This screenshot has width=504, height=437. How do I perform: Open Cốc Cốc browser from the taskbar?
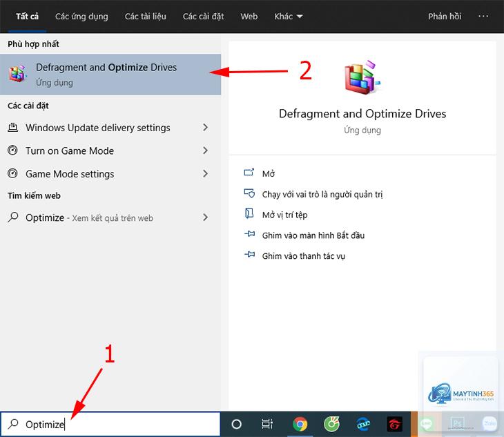pos(331,424)
